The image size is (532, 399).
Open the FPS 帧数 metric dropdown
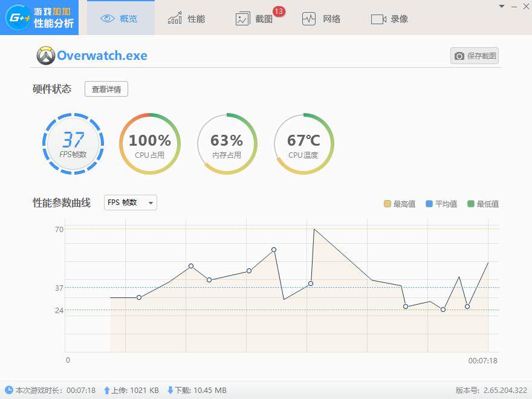click(131, 203)
